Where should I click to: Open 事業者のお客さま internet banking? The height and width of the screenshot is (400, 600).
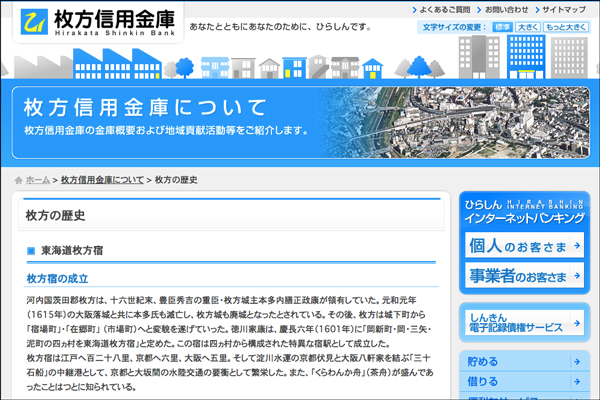(525, 275)
